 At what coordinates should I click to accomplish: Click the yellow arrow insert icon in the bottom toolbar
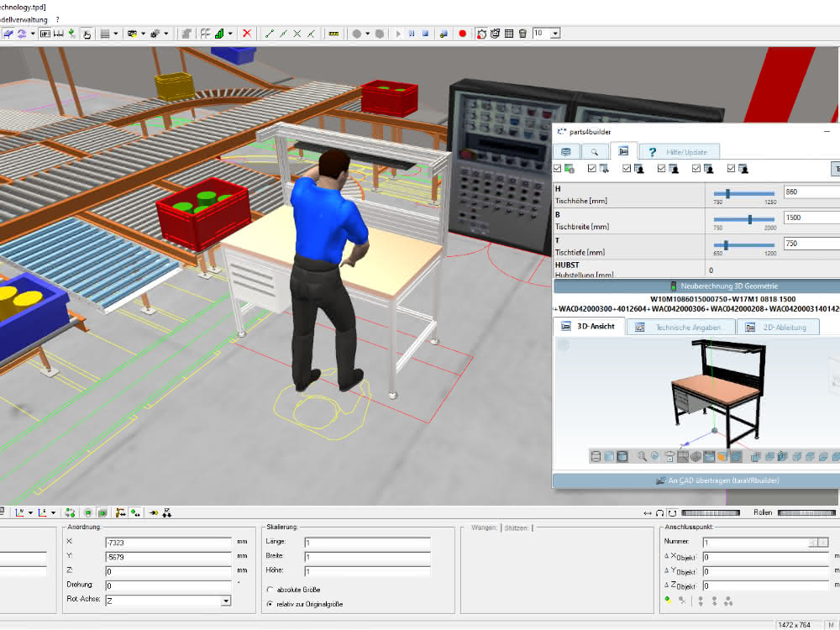pyautogui.click(x=154, y=512)
